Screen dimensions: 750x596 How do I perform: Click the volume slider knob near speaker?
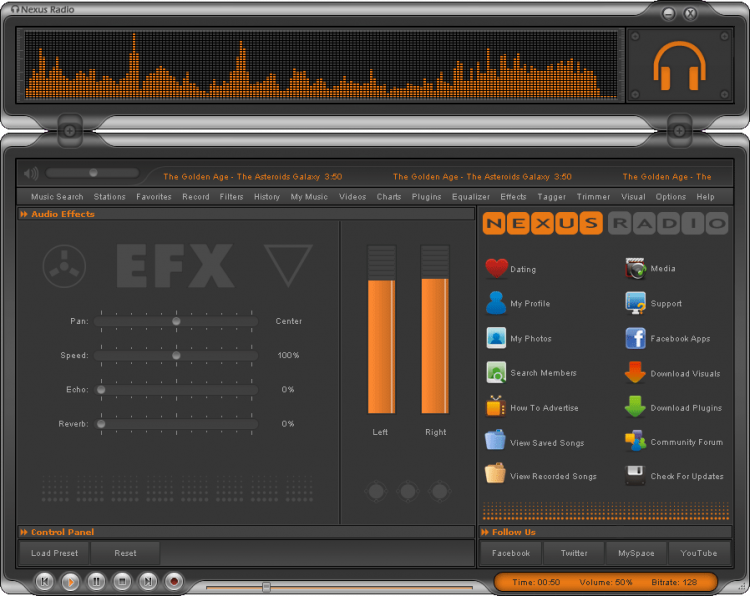pyautogui.click(x=93, y=173)
